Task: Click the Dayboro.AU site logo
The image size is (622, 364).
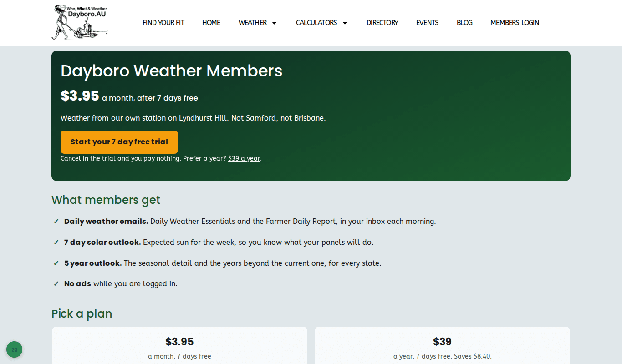Action: click(80, 22)
